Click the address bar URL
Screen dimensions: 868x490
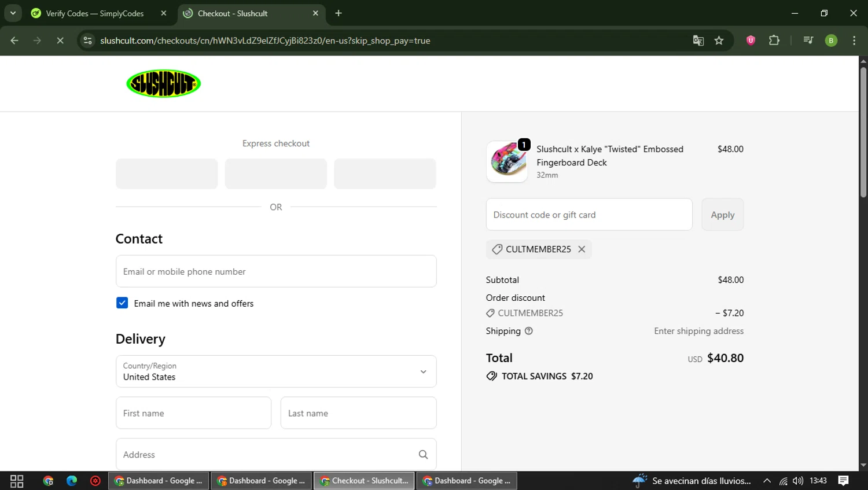pos(265,40)
